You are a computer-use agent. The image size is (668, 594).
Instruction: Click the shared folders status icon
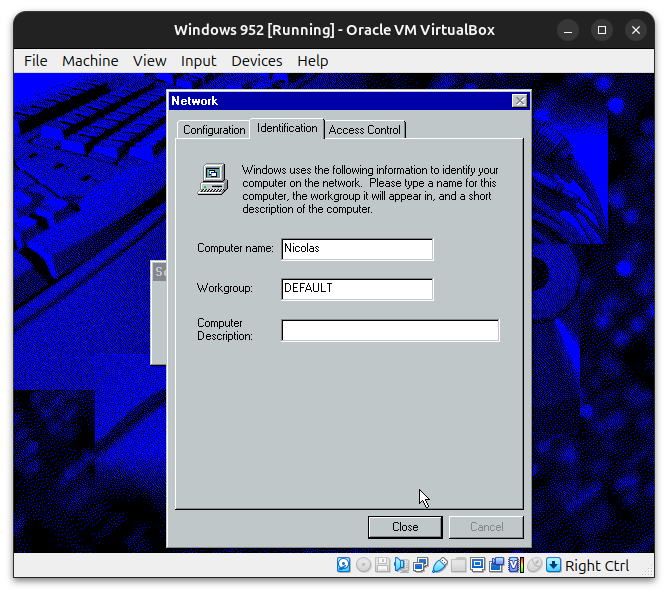[x=458, y=565]
